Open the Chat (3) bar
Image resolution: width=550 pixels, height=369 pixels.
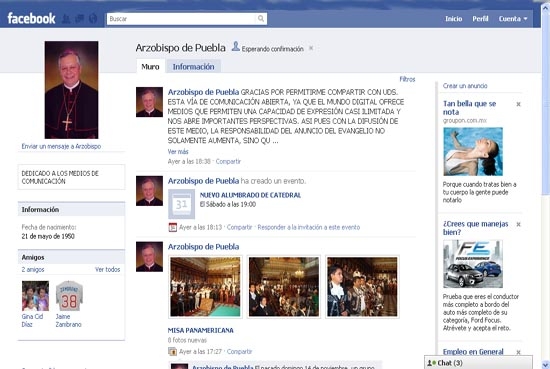[x=478, y=363]
